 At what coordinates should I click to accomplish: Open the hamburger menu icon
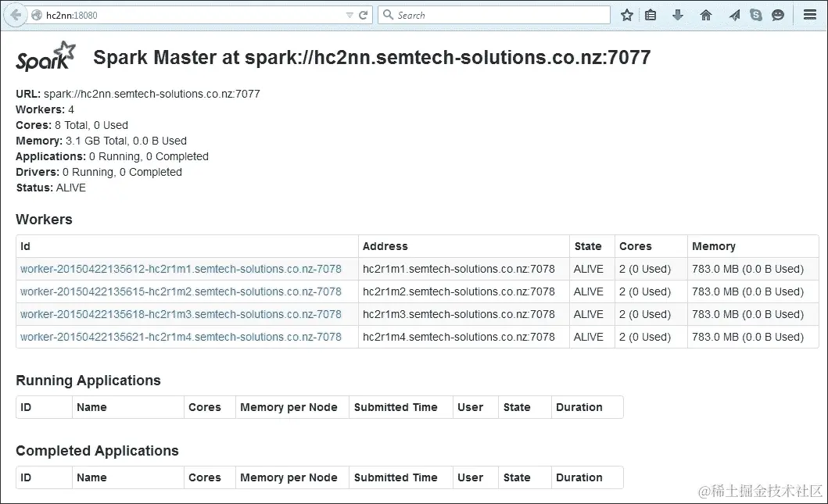[x=810, y=15]
